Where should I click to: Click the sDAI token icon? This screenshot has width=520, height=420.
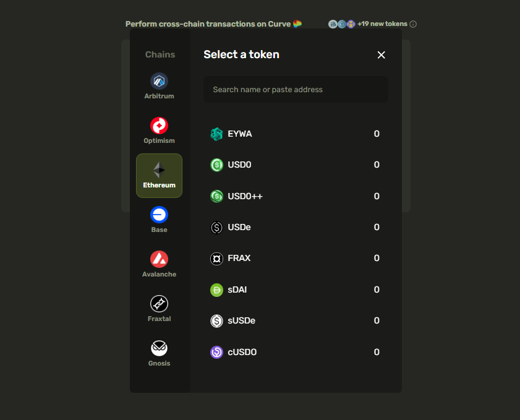point(216,290)
